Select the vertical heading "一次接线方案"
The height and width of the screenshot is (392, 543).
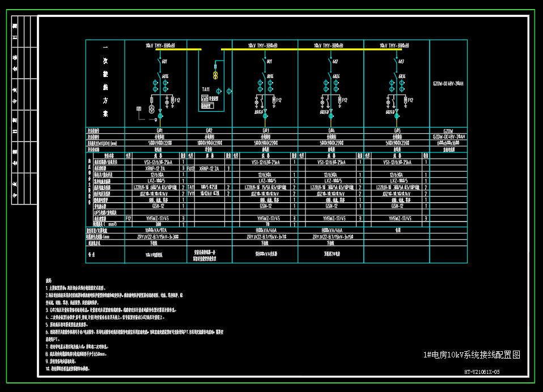105,80
